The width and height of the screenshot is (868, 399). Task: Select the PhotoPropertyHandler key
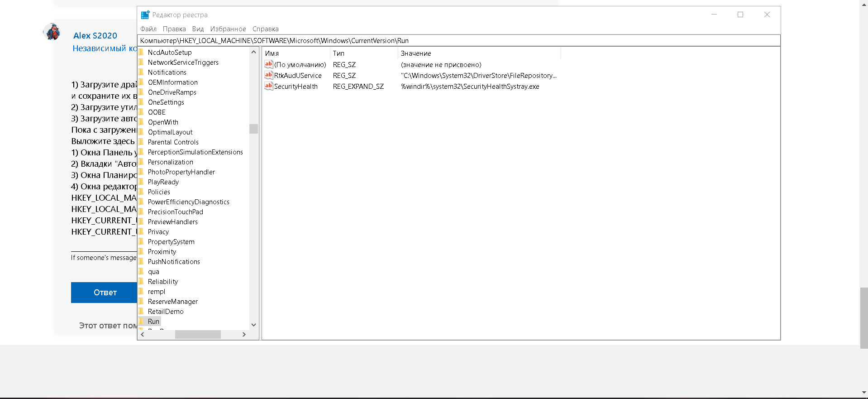coord(181,172)
